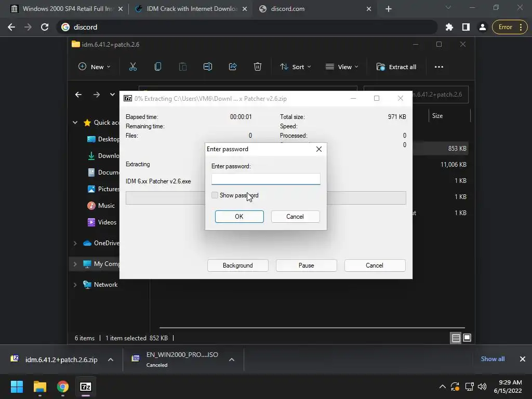This screenshot has height=399, width=532.
Task: Click the address bar showing discord
Action: click(x=247, y=27)
